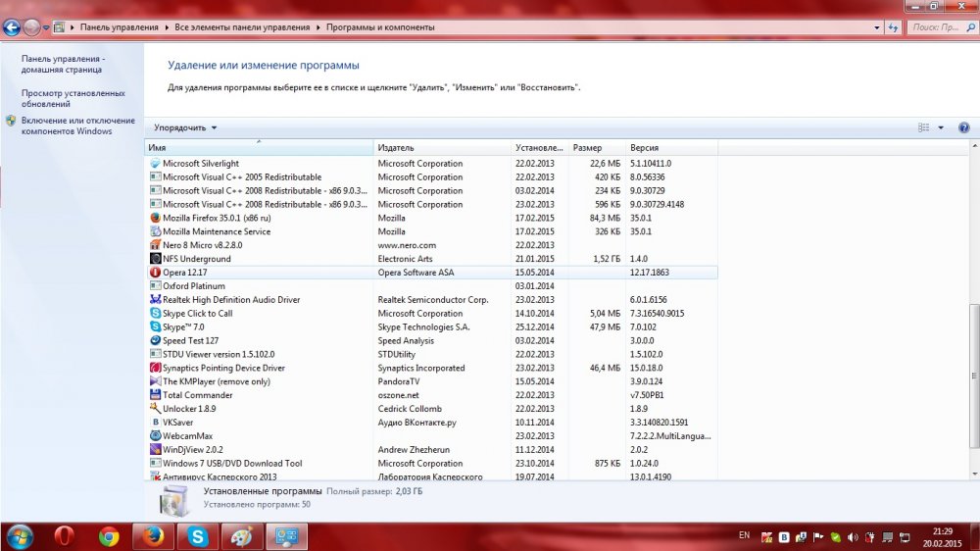Viewport: 980px width, 551px height.
Task: Sort programs by Версия column
Action: tap(671, 148)
